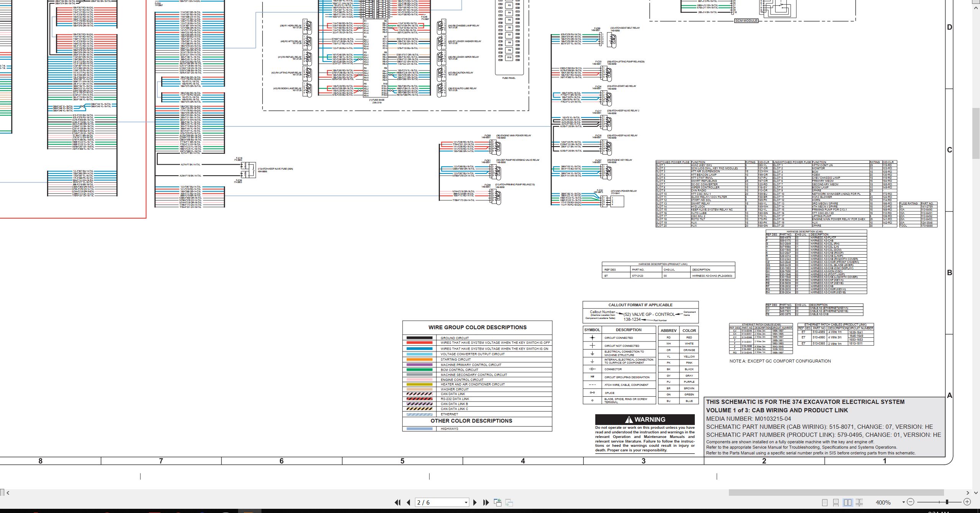980x513 pixels.
Task: Click the 'SCM MODULE' label
Action: tap(746, 21)
